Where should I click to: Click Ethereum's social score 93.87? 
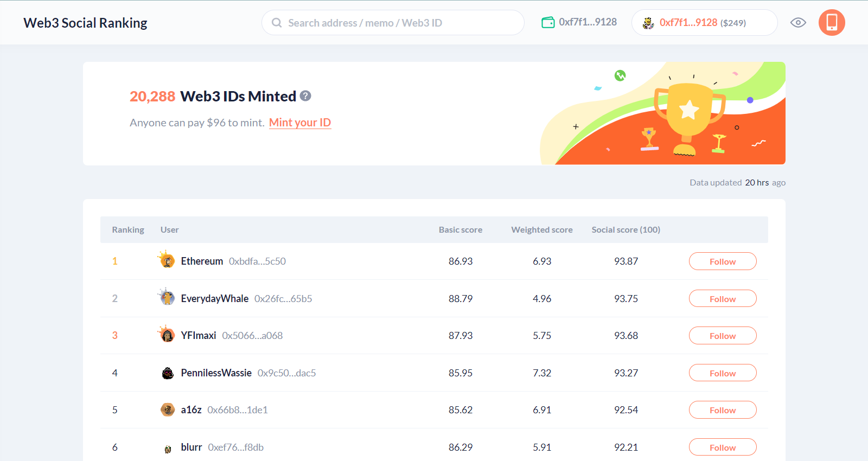(626, 261)
